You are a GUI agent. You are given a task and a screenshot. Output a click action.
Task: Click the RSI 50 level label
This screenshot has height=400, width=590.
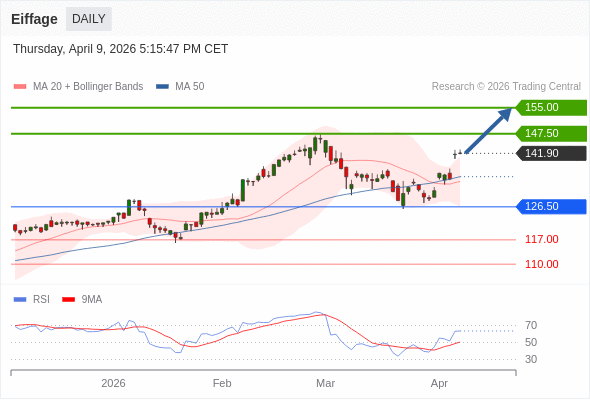click(x=531, y=342)
